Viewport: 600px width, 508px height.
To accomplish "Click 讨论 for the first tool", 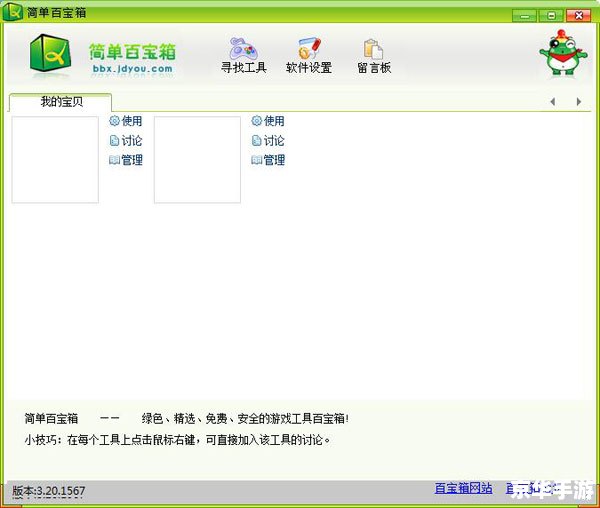I will [126, 140].
